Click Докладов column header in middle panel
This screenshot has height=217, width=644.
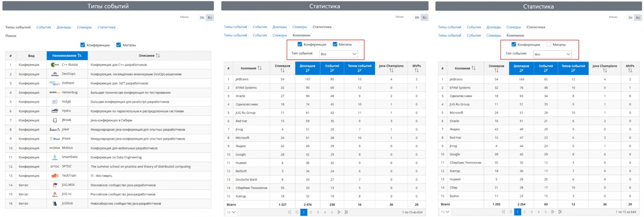pyautogui.click(x=308, y=68)
